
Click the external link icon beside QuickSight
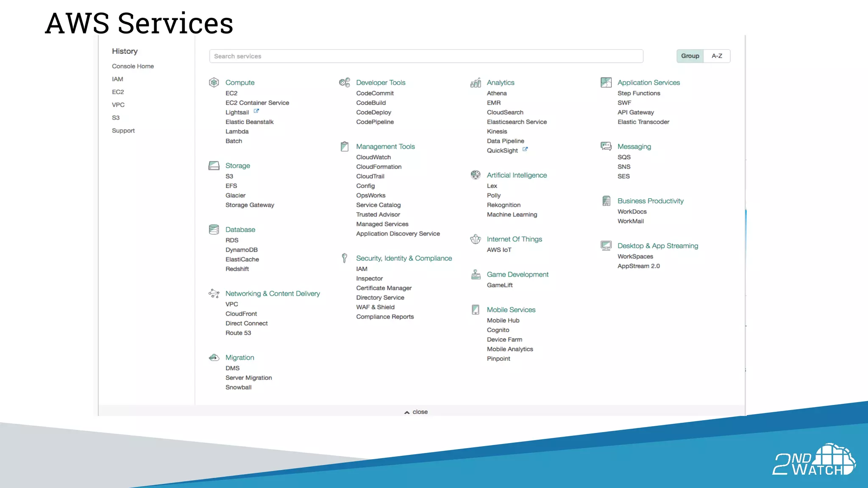coord(525,149)
